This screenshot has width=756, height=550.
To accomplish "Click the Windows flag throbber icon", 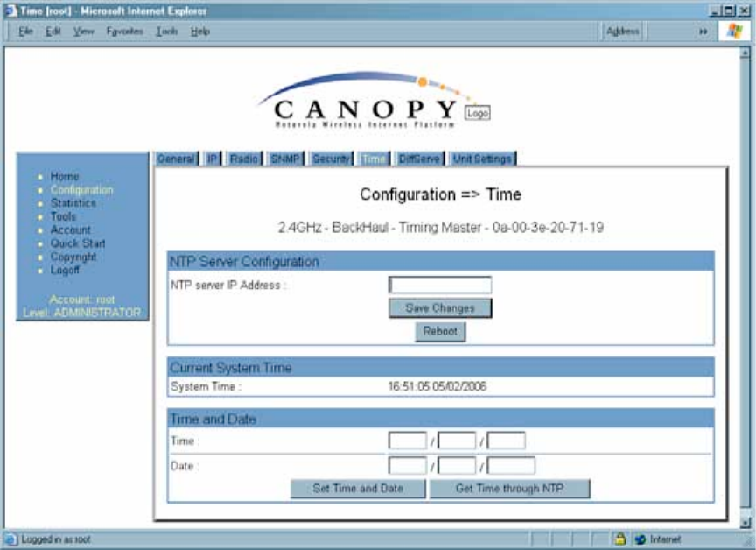I will 734,32.
